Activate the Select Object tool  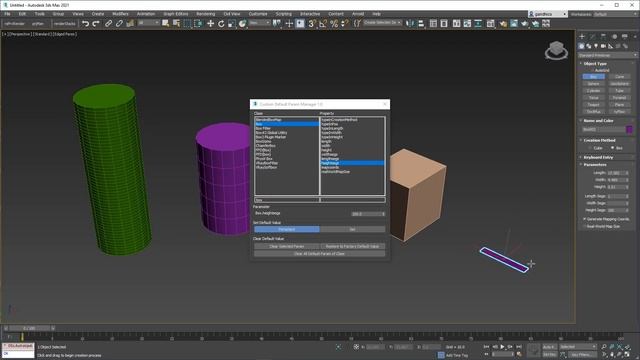click(165, 24)
